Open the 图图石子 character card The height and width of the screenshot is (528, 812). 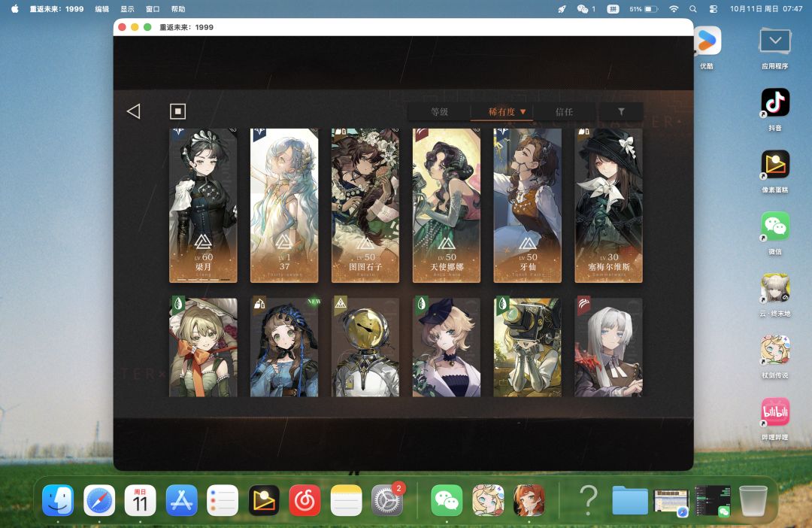point(365,205)
